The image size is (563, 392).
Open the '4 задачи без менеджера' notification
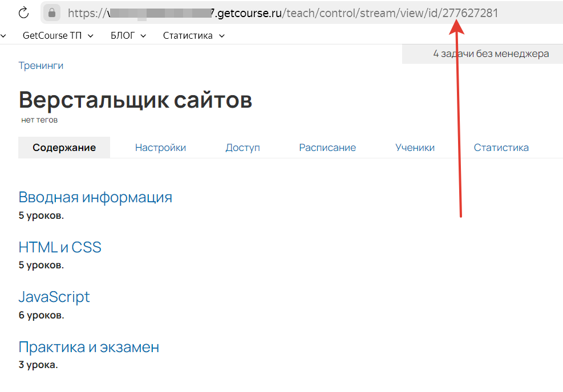491,54
